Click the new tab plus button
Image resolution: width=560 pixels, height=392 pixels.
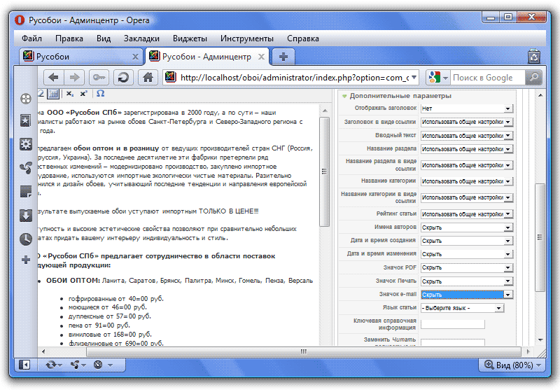[283, 57]
